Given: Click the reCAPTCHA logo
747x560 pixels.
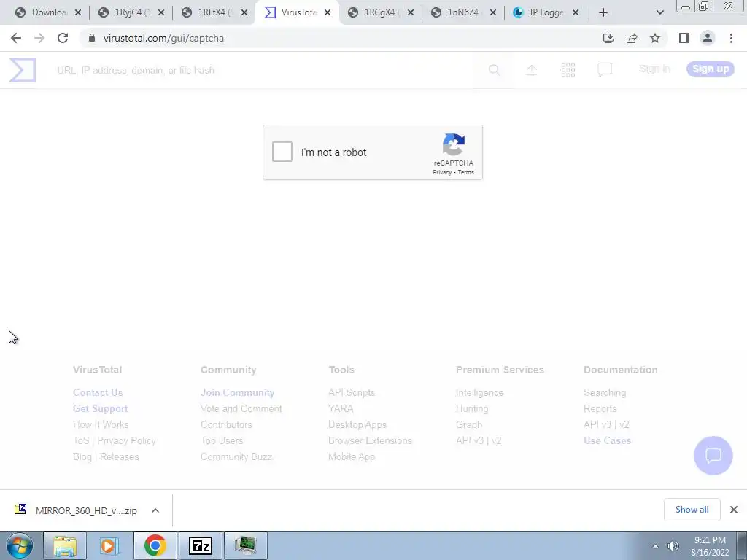Looking at the screenshot, I should pos(454,144).
